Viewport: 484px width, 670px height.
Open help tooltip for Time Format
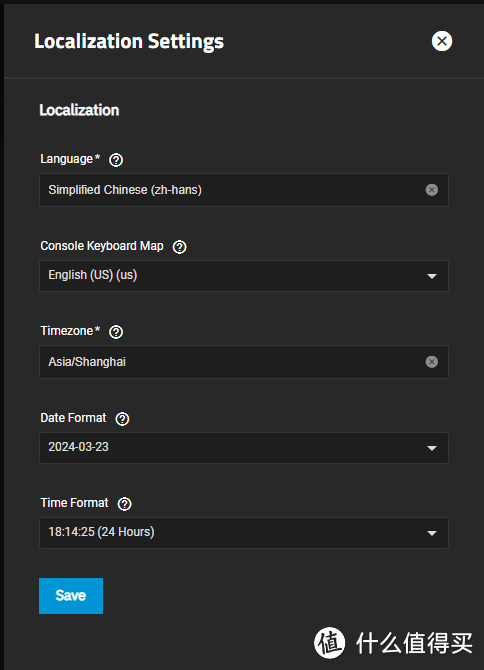click(124, 504)
